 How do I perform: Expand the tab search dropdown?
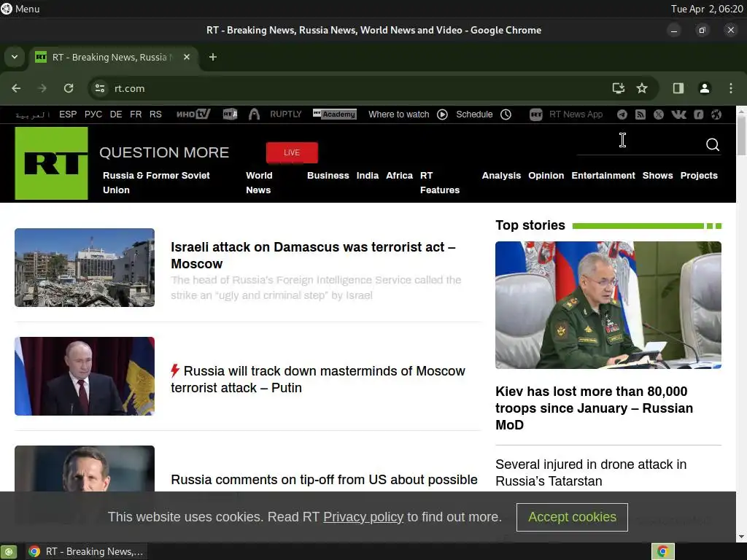pyautogui.click(x=15, y=57)
